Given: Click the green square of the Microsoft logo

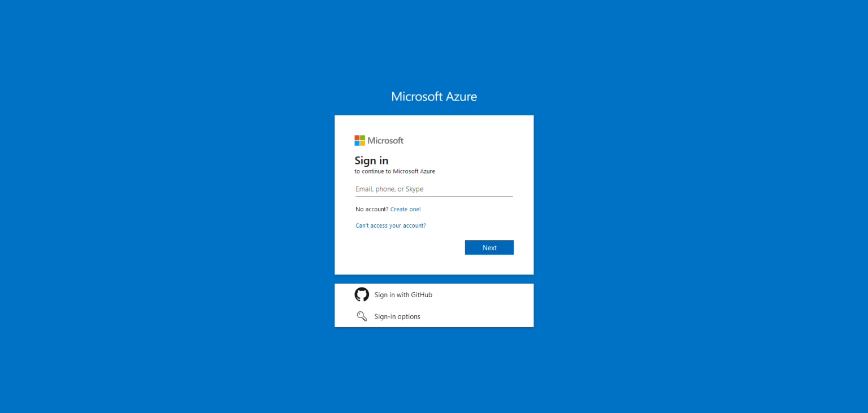Looking at the screenshot, I should coord(362,138).
